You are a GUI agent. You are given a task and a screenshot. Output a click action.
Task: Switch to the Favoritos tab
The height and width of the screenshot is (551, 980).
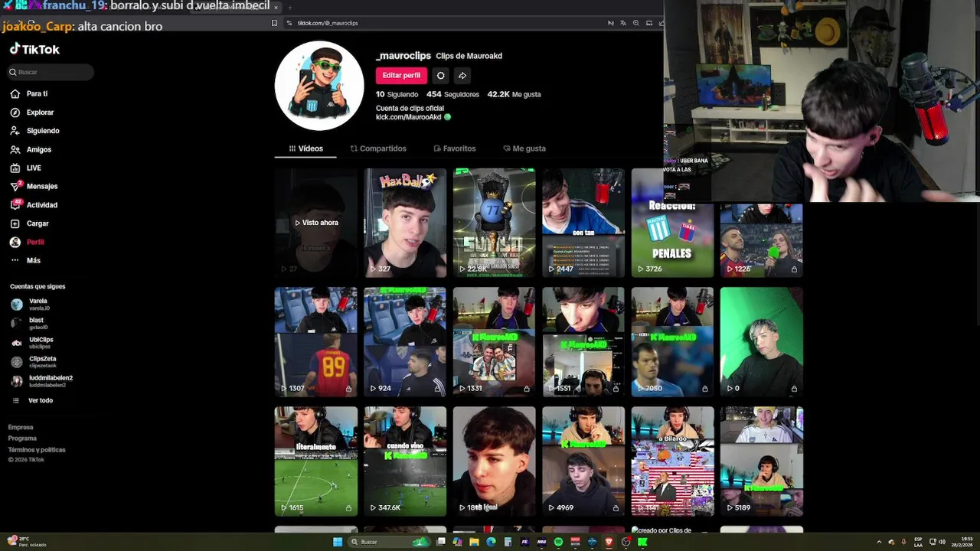(x=455, y=148)
